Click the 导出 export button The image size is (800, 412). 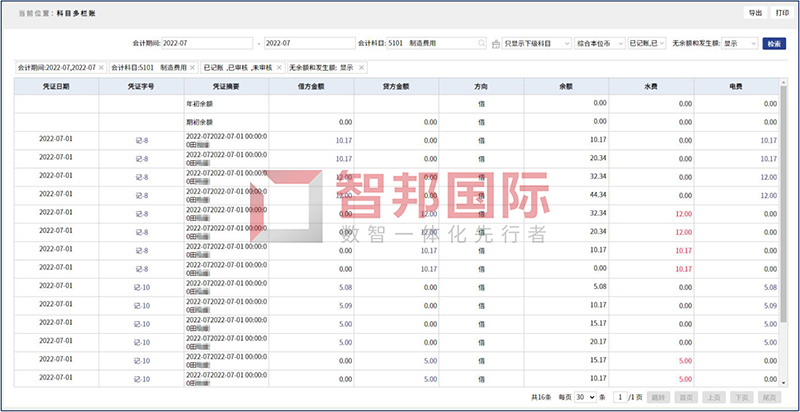tap(753, 13)
